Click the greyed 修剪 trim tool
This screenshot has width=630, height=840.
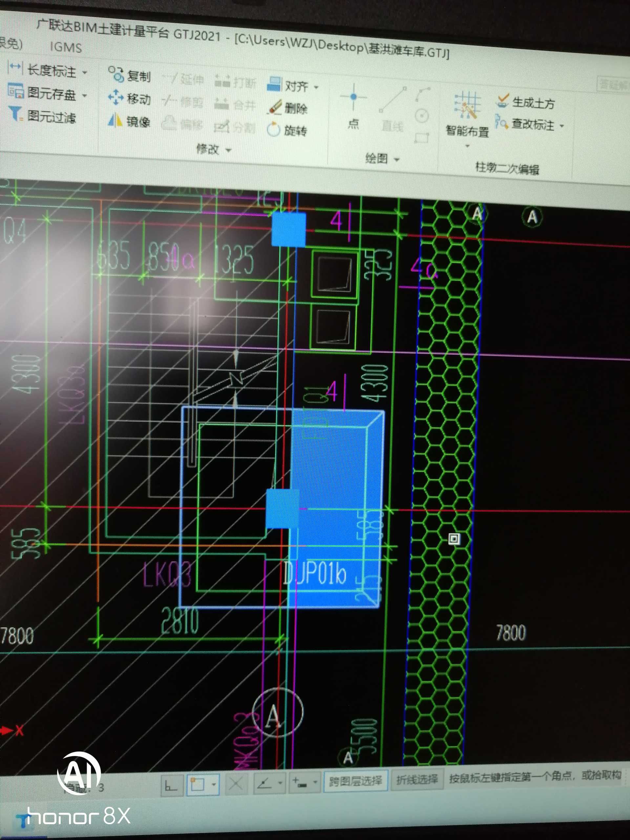(183, 101)
